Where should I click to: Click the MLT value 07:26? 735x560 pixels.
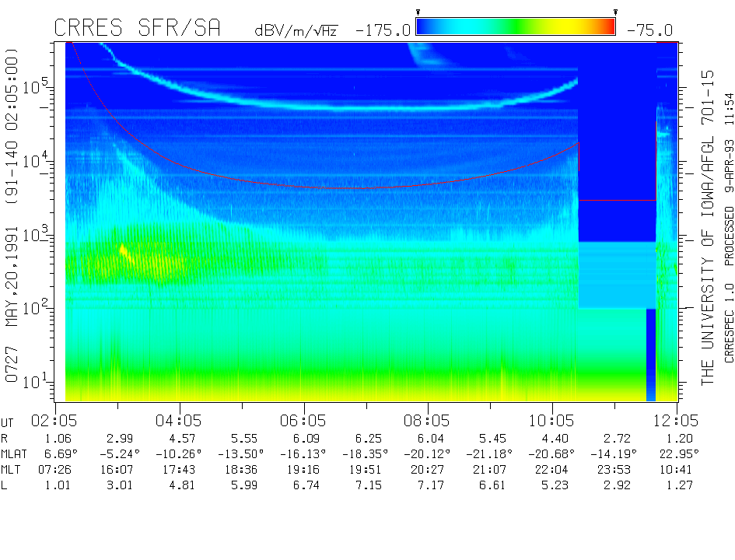tap(55, 470)
